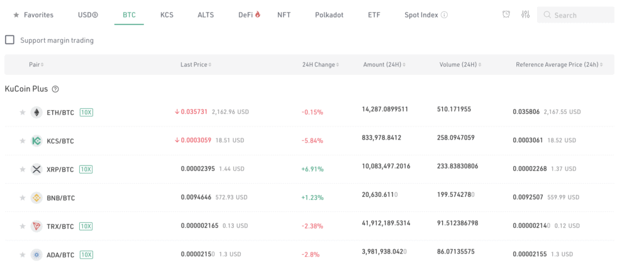Screen dimensions: 644x268
Task: Click the volume 233.83830806
Action: (458, 166)
